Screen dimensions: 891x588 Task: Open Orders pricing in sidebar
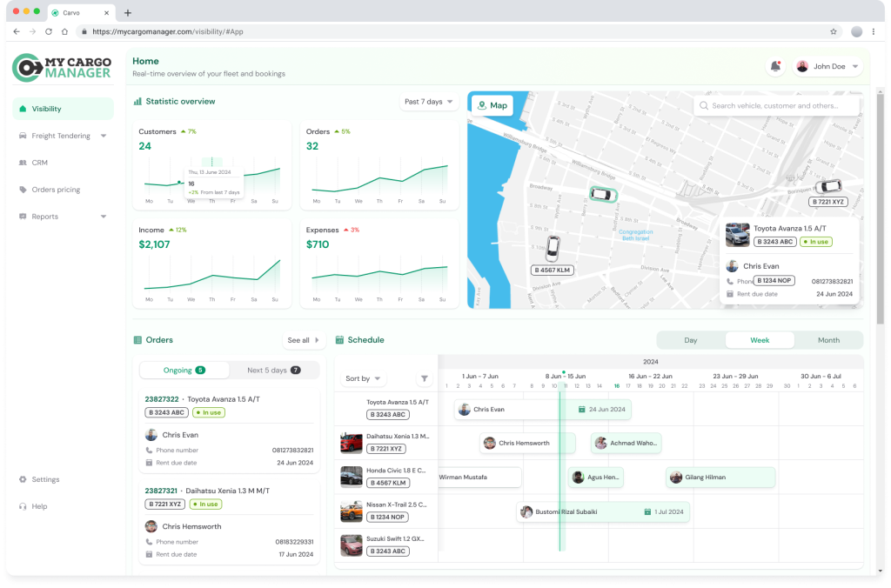click(x=56, y=190)
